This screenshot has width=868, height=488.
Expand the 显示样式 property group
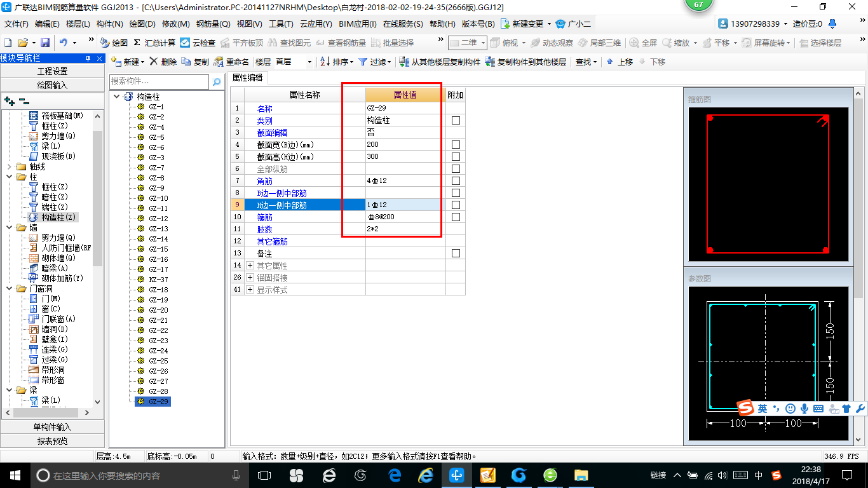point(250,290)
